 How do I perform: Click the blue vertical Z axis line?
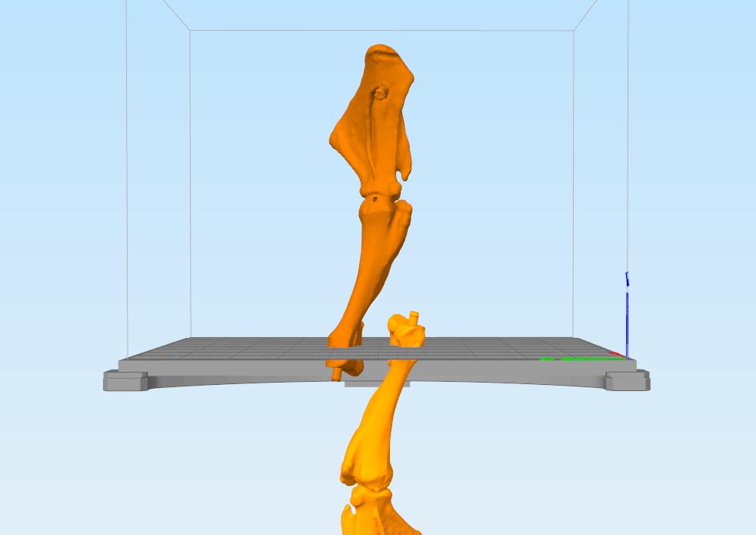pos(628,316)
